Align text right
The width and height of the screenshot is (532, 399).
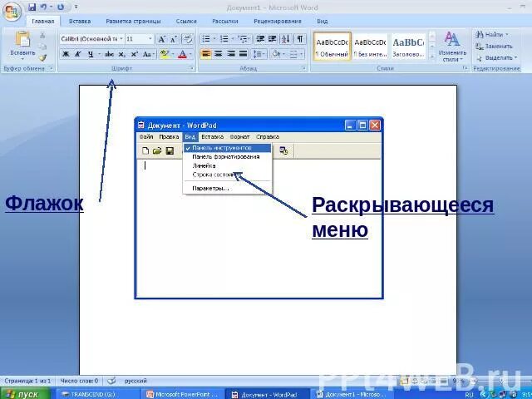[x=231, y=54]
